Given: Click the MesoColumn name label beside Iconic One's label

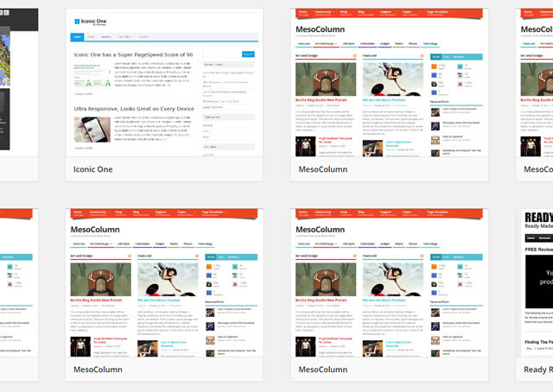Looking at the screenshot, I should click(322, 169).
